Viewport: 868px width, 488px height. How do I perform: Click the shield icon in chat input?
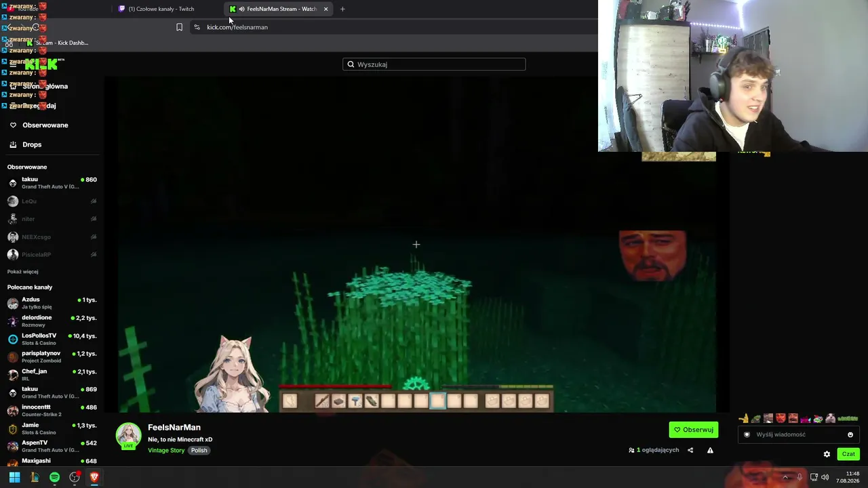[x=747, y=434]
